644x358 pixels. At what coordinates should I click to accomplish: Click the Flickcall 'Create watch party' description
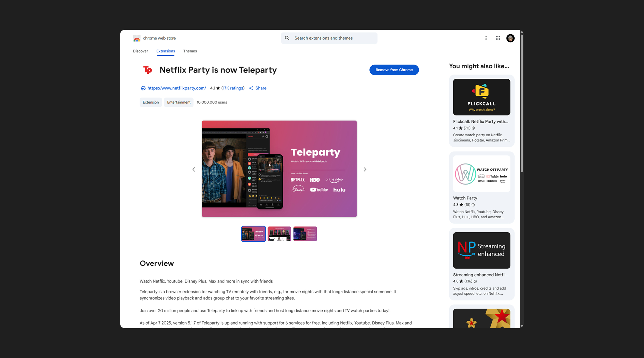click(482, 138)
